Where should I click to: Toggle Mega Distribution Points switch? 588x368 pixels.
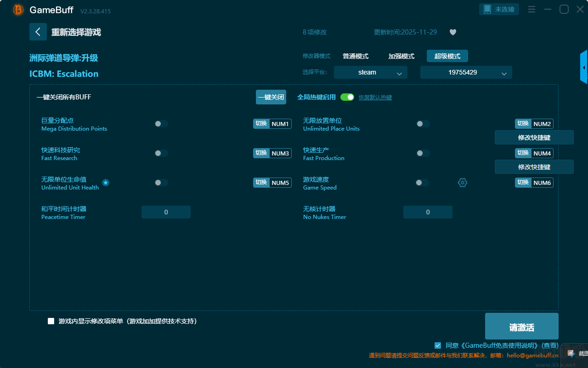click(x=161, y=124)
